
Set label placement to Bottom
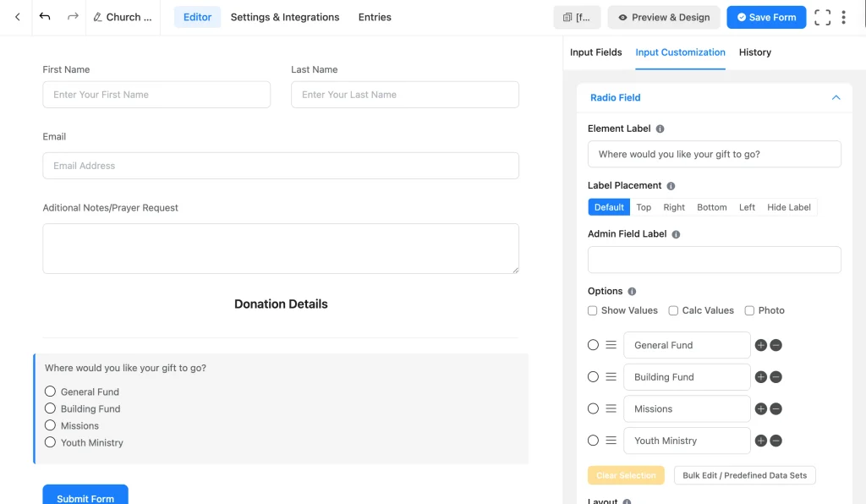coord(712,207)
